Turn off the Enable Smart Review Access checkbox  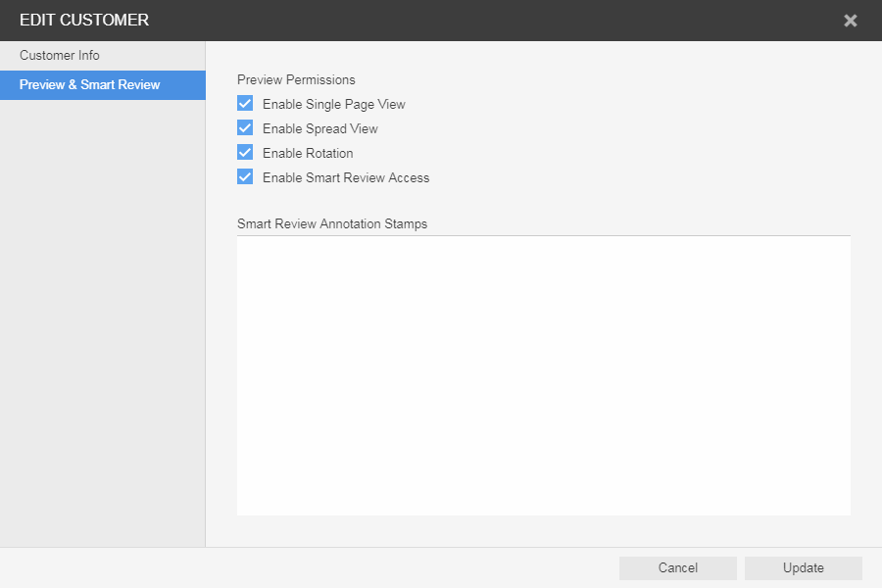pyautogui.click(x=245, y=177)
